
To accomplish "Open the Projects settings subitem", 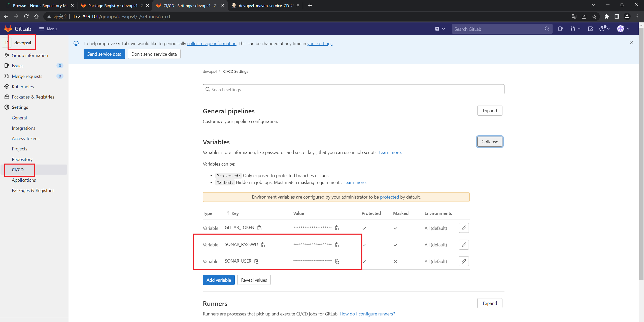I will point(19,149).
